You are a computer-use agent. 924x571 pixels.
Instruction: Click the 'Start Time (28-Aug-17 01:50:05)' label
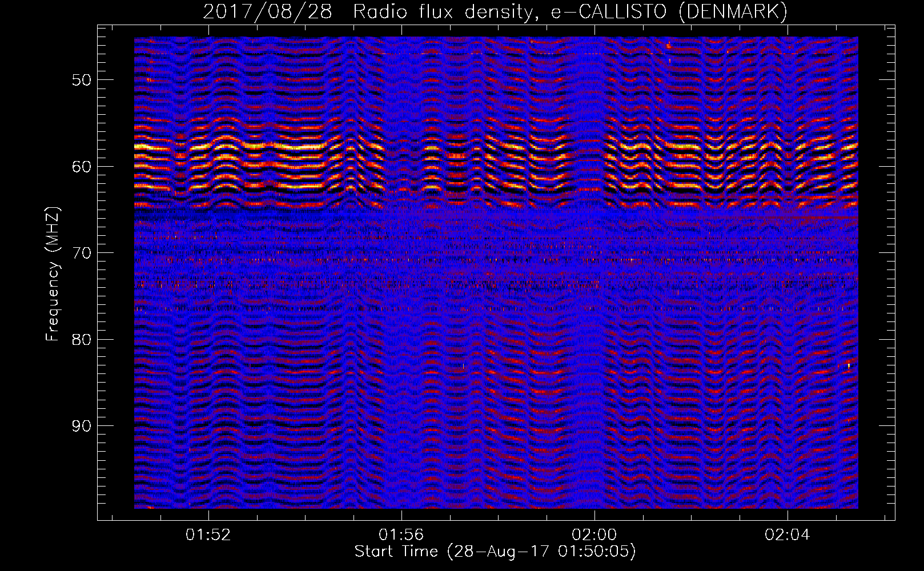[x=495, y=552]
